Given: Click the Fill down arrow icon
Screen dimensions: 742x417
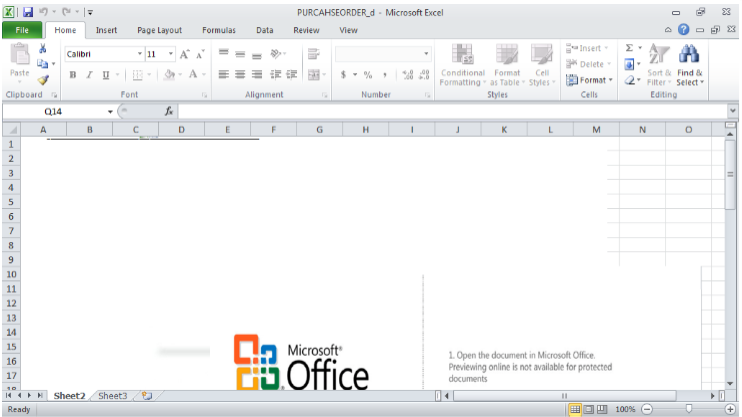Looking at the screenshot, I should 629,63.
